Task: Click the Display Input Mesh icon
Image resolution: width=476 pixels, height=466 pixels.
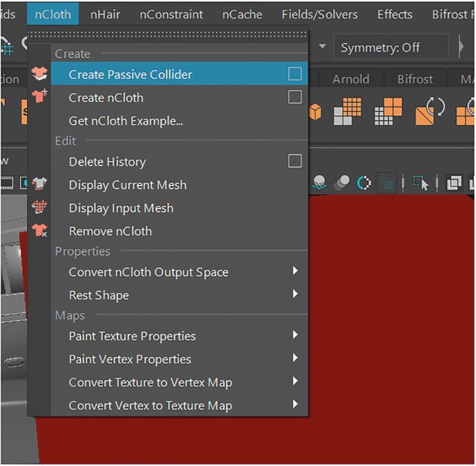Action: [x=40, y=208]
